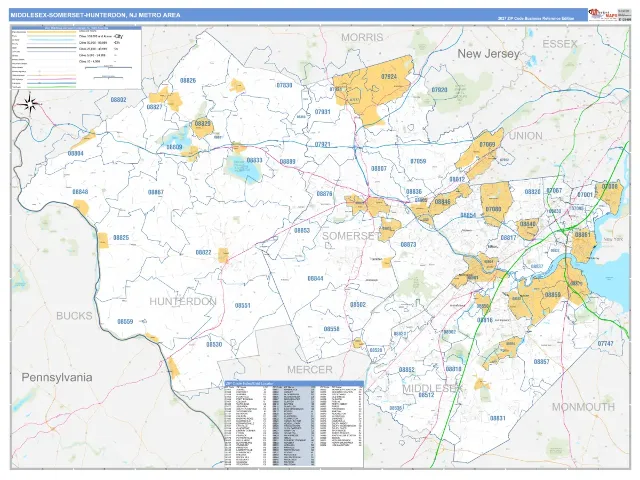Viewport: 640px width, 480px height.
Task: Select the BUCKS county label
Action: click(x=74, y=316)
